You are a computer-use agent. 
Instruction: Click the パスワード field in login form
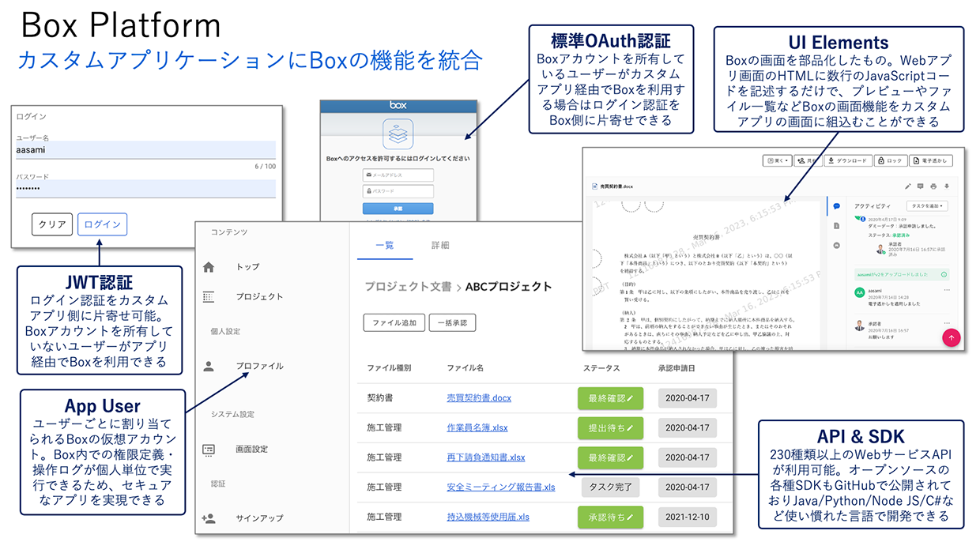[x=145, y=189]
